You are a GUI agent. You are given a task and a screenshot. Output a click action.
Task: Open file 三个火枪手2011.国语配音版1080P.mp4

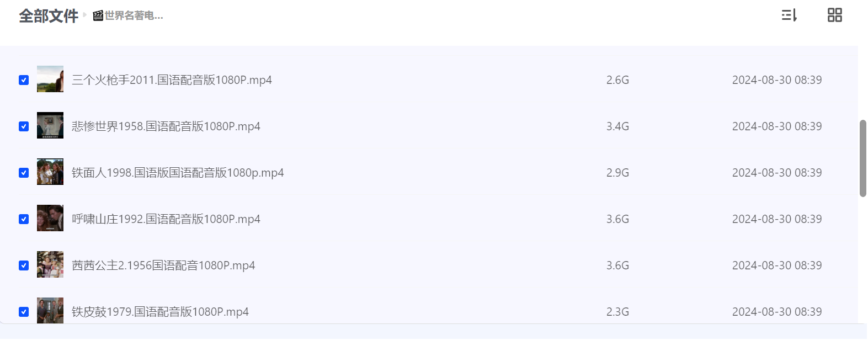(x=172, y=80)
